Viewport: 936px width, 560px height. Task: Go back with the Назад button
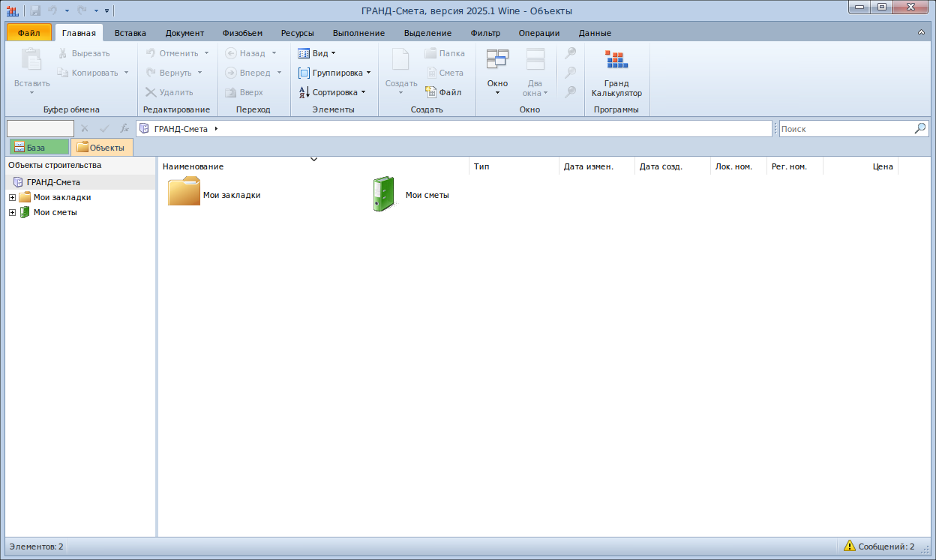click(x=245, y=53)
